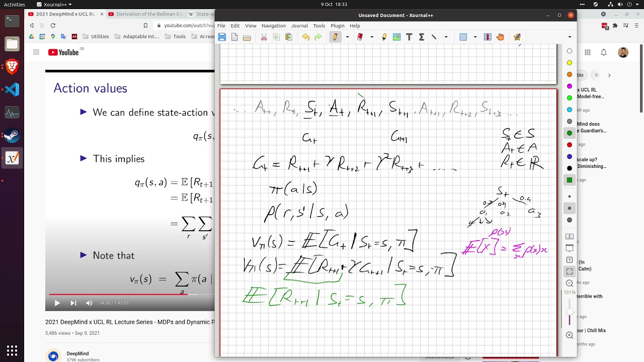Pick the red pen color
This screenshot has width=644, height=362.
[570, 145]
